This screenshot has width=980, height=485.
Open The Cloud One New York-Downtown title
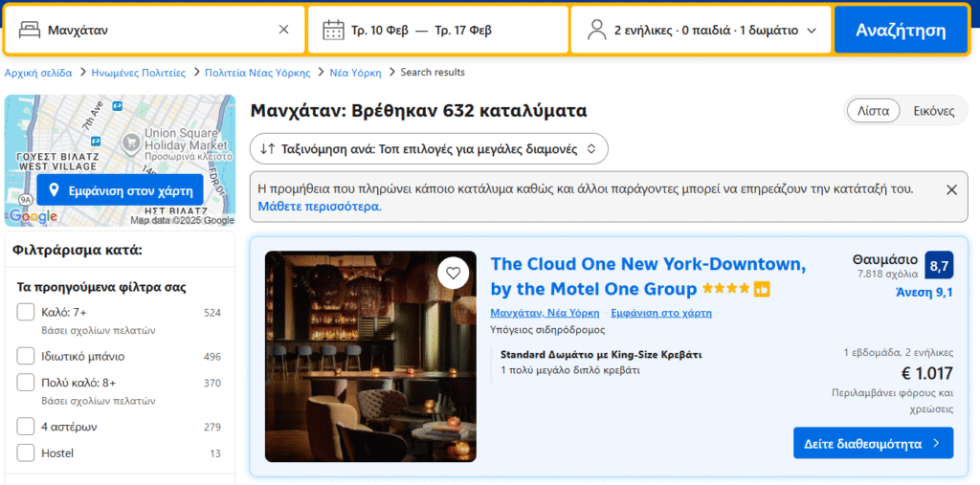tap(648, 276)
